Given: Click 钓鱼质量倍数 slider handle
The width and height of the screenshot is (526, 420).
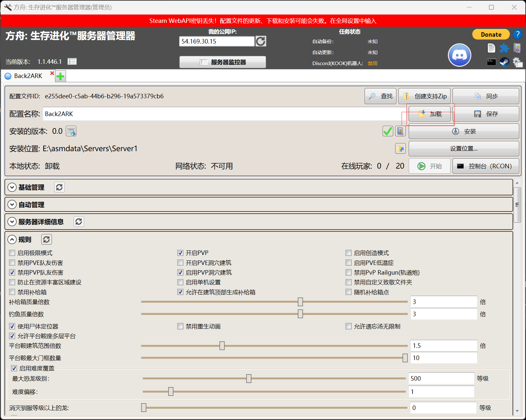Looking at the screenshot, I should point(300,314).
